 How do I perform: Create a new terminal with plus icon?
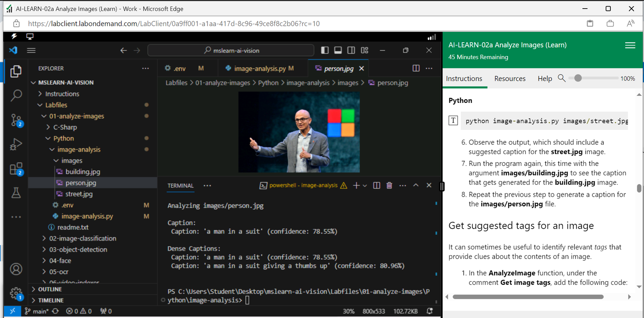[356, 186]
